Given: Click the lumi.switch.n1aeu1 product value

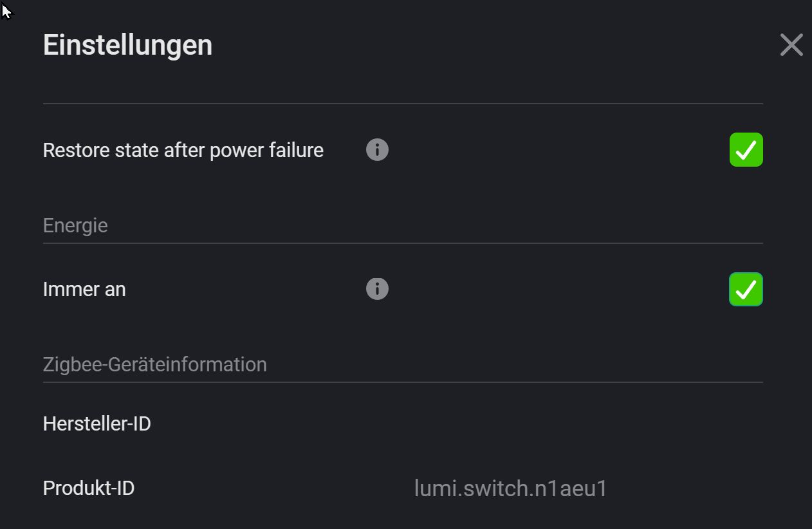Looking at the screenshot, I should pyautogui.click(x=510, y=488).
